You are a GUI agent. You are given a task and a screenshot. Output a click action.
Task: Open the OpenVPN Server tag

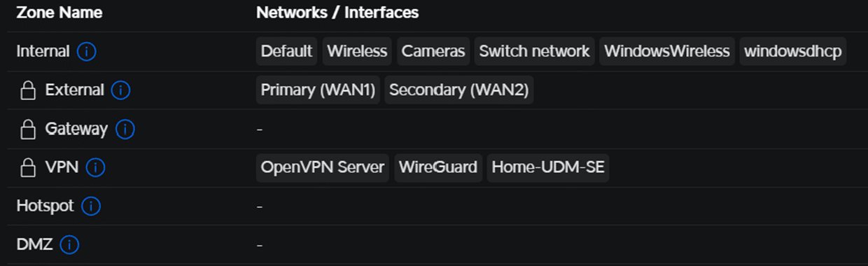[323, 168]
